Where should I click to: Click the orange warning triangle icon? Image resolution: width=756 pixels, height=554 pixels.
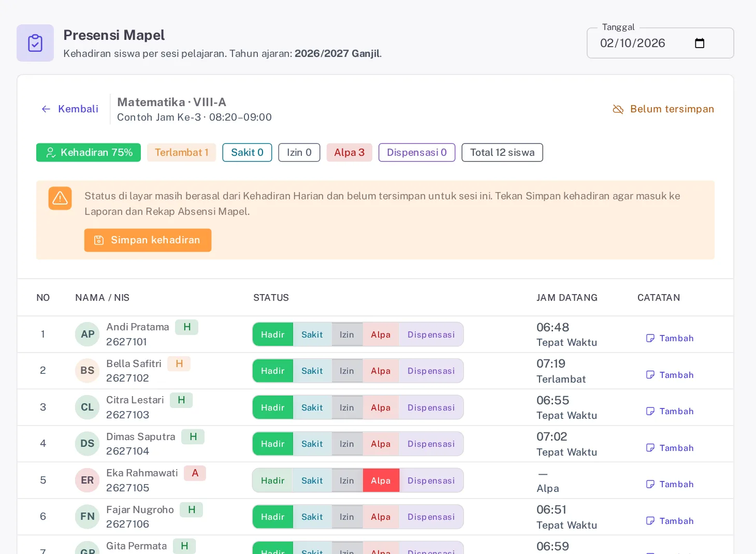[60, 198]
